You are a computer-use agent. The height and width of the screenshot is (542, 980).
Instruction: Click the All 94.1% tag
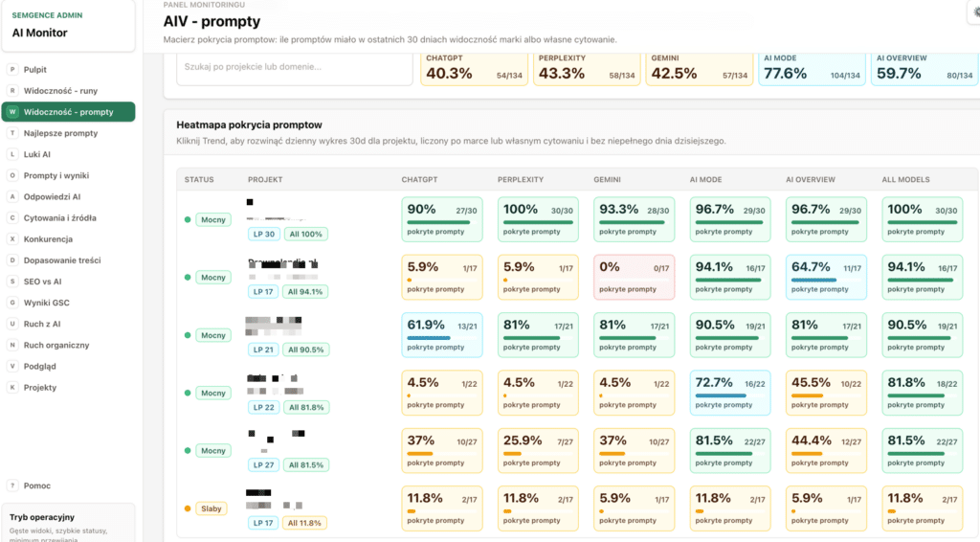click(x=305, y=292)
